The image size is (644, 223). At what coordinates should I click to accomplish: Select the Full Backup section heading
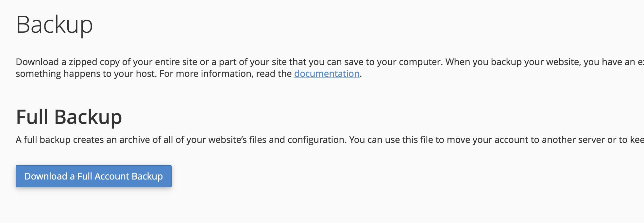click(69, 117)
